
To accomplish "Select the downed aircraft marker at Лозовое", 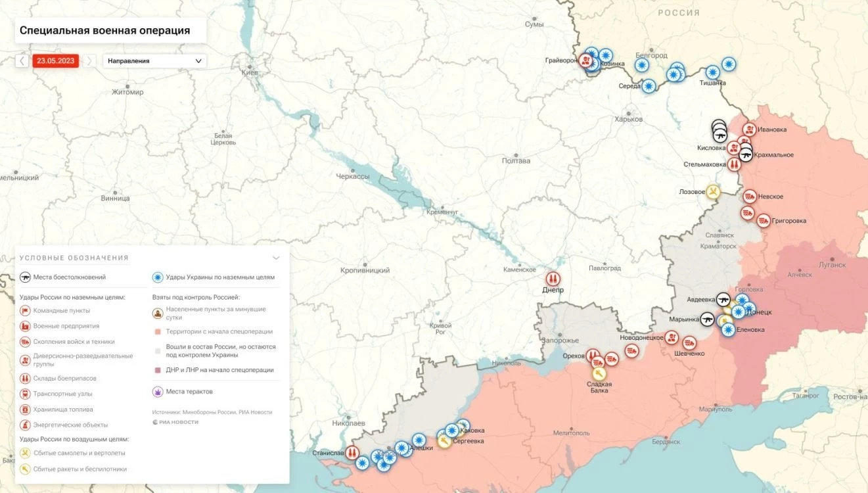I will click(x=713, y=192).
